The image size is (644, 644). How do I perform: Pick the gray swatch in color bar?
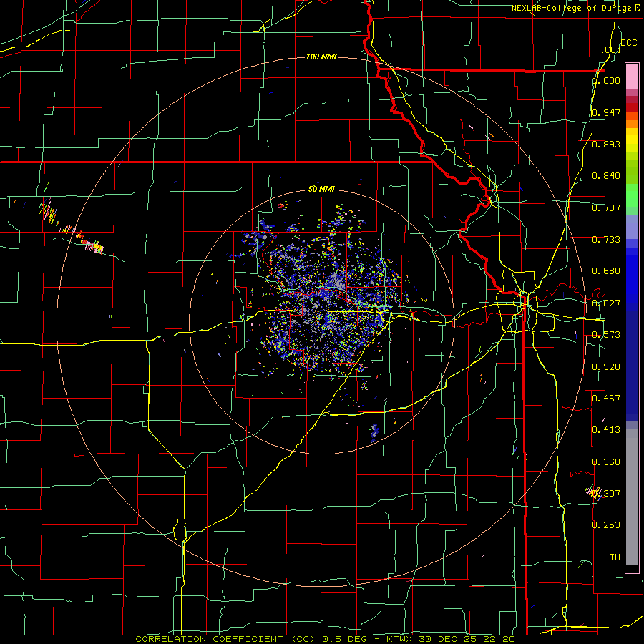click(632, 497)
